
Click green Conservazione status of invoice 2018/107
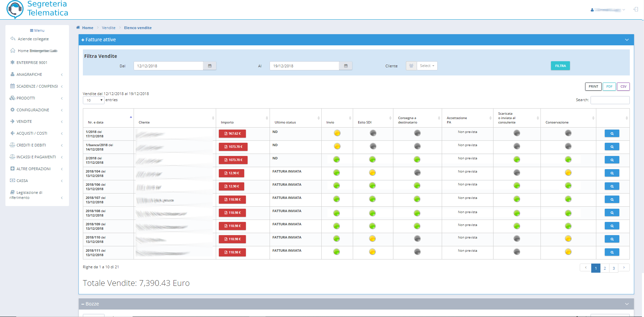pos(568,199)
